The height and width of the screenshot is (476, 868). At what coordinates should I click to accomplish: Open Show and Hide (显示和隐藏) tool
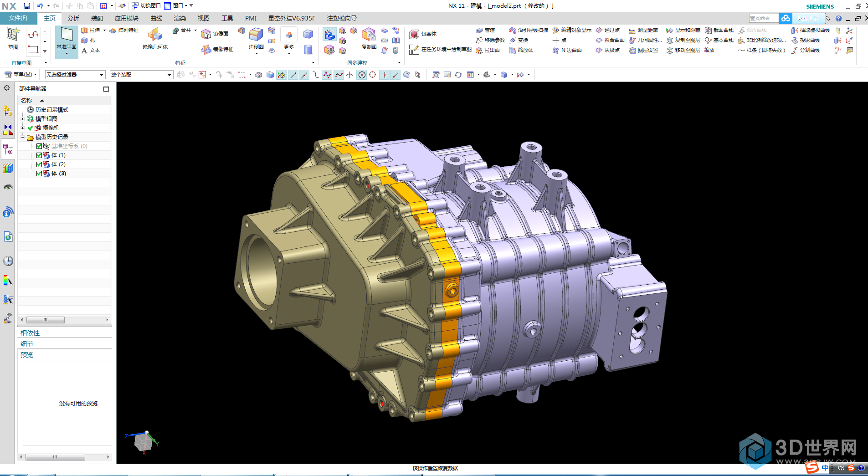pyautogui.click(x=683, y=30)
